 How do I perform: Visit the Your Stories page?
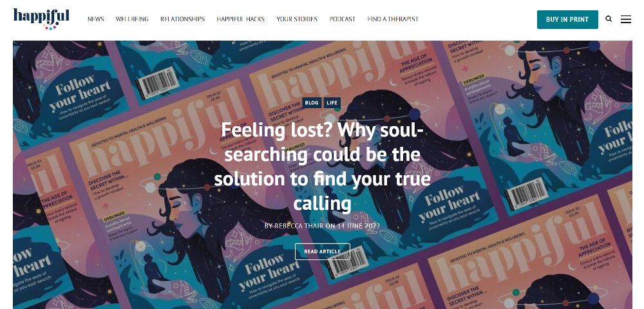[x=297, y=19]
